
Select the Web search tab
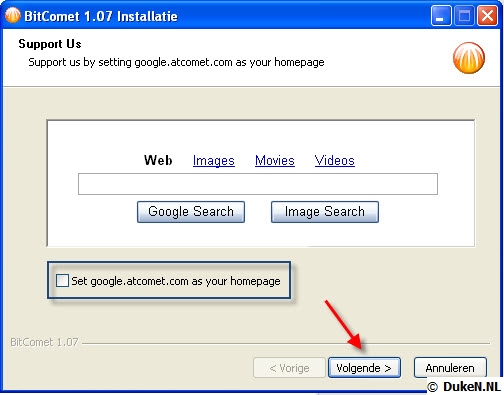[x=158, y=160]
